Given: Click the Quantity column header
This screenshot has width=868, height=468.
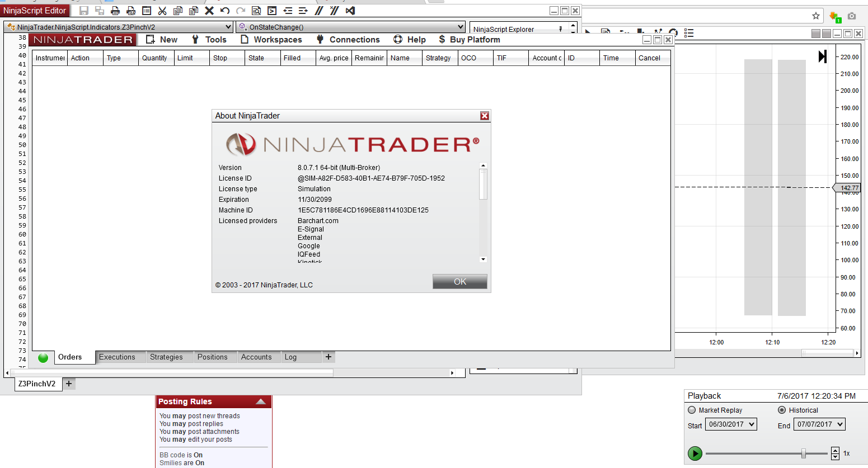Looking at the screenshot, I should (156, 58).
